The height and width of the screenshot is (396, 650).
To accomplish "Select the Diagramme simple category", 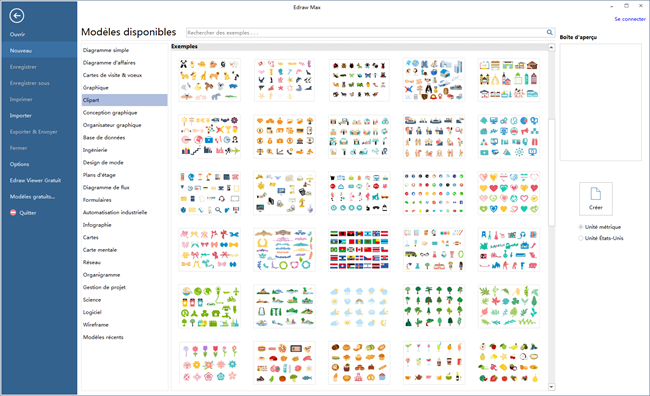I will [x=106, y=50].
